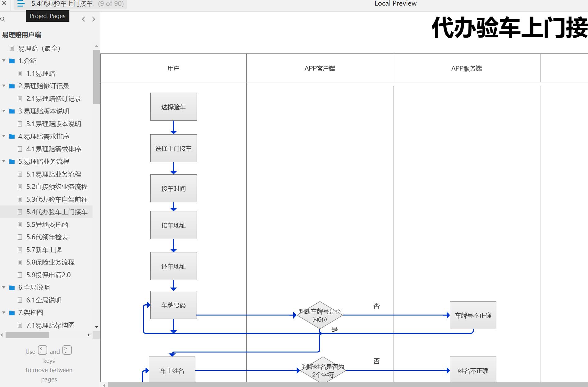The height and width of the screenshot is (387, 588).
Task: Click the sidebar scroll-down arrow
Action: coord(96,327)
